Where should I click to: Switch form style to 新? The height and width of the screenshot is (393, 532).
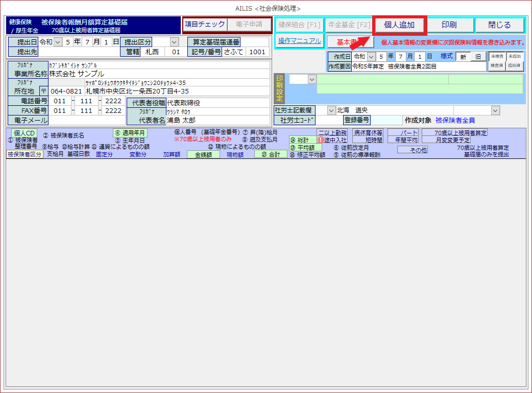click(x=463, y=57)
